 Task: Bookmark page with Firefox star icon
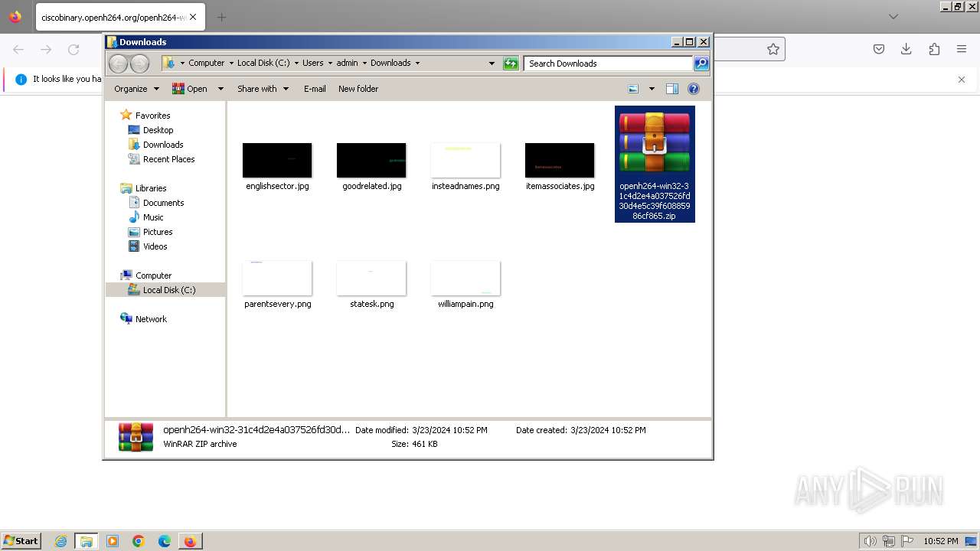773,49
